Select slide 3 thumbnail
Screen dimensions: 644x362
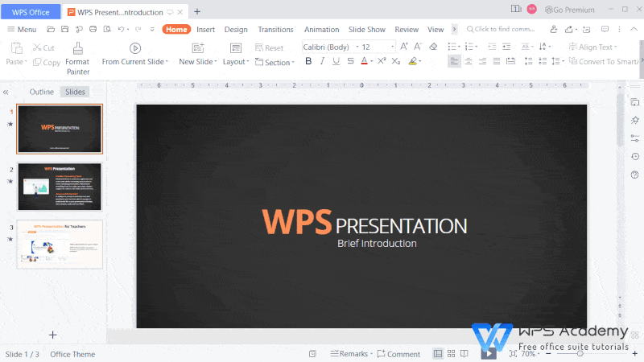[60, 245]
